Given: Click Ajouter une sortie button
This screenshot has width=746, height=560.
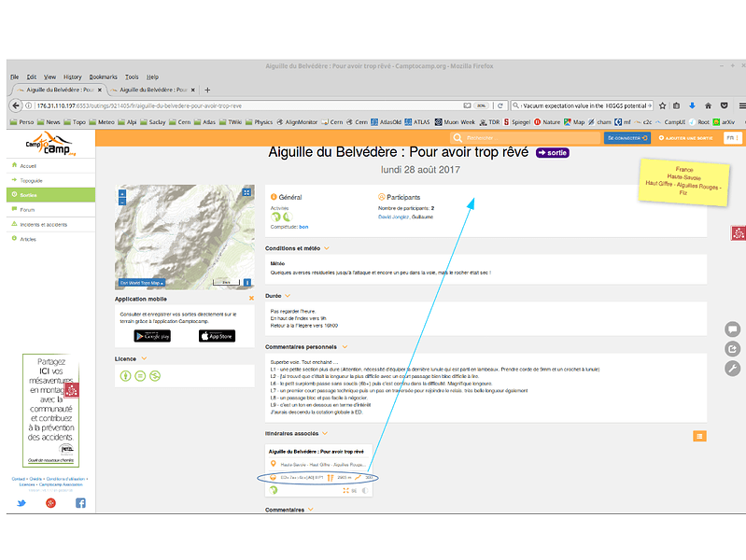Looking at the screenshot, I should pyautogui.click(x=685, y=138).
